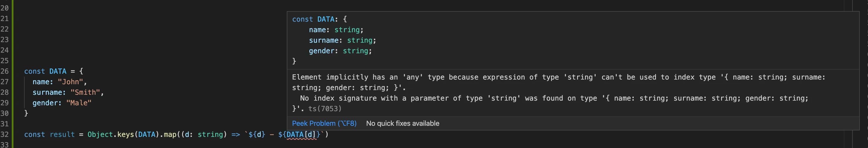Click the result variable name on line 32
This screenshot has width=868, height=148.
coord(62,135)
